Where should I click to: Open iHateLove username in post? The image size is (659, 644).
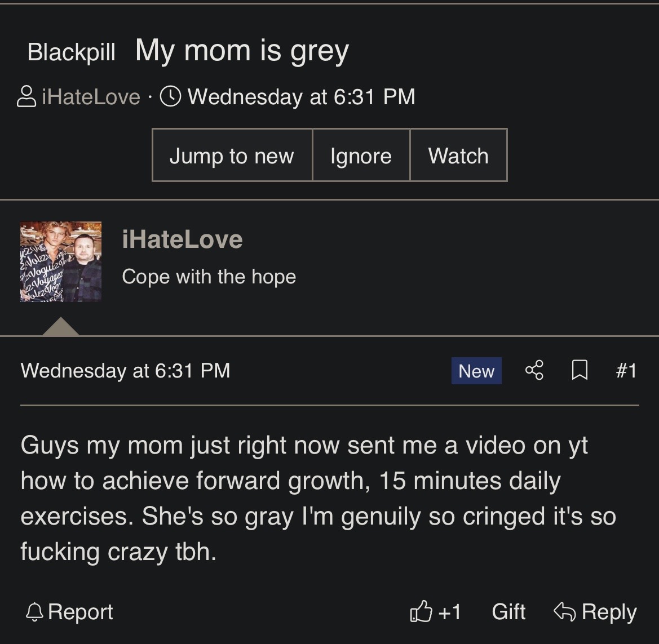[182, 239]
